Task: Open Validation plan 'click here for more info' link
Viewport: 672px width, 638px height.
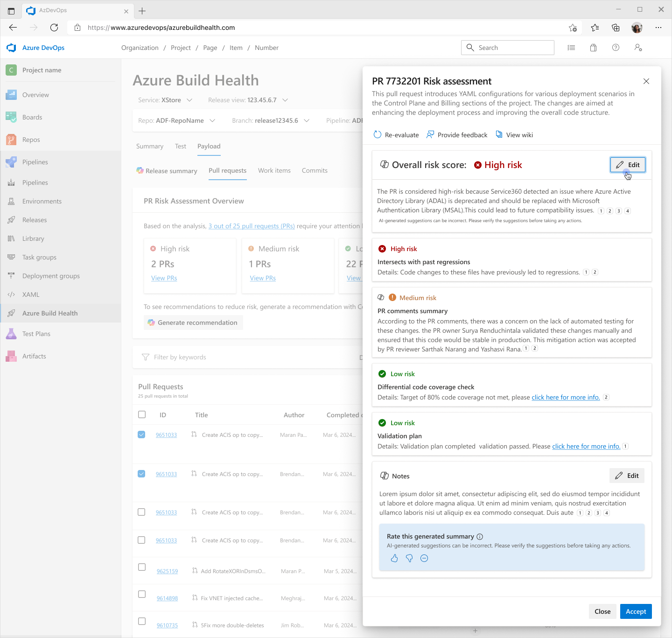Action: [586, 446]
